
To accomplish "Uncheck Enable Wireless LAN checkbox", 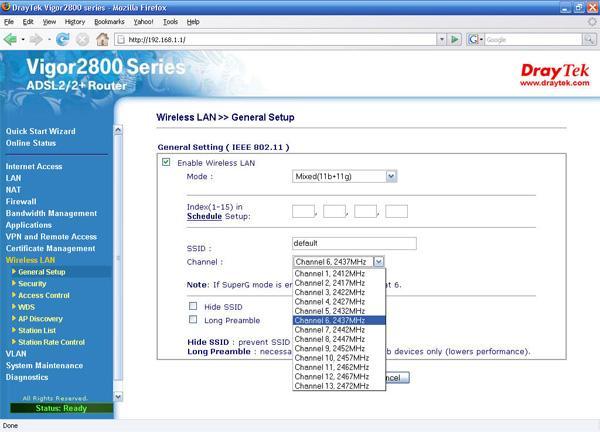I will click(x=166, y=162).
